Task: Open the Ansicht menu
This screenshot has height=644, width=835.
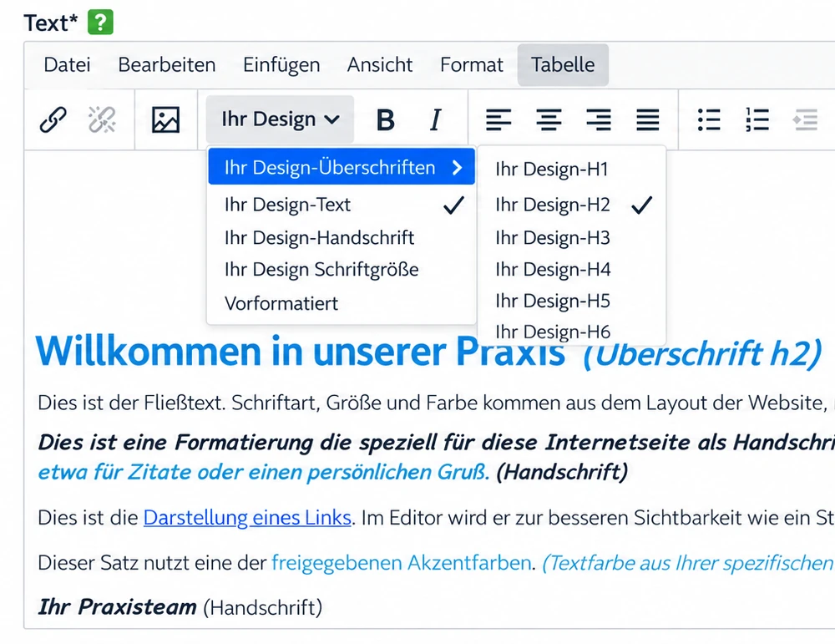Action: 380,64
